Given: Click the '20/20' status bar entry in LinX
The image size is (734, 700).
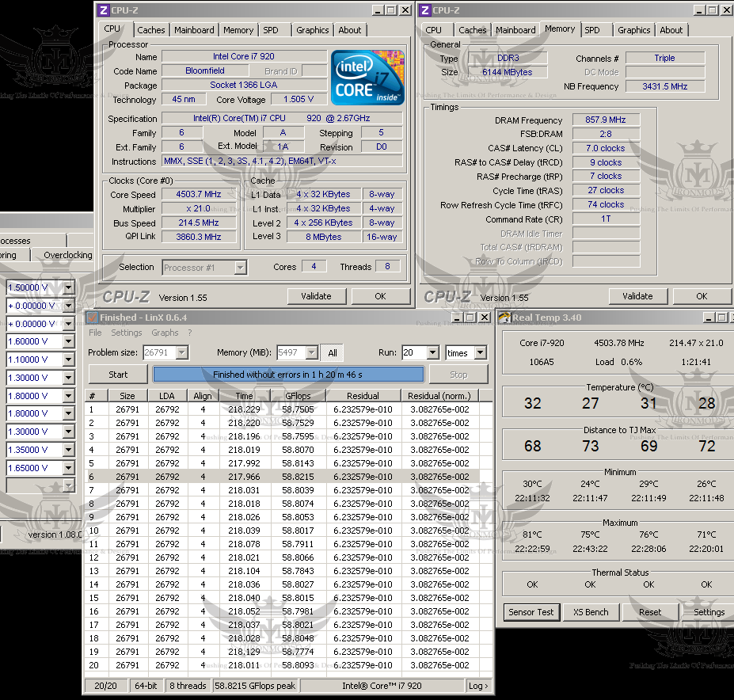Looking at the screenshot, I should pos(106,686).
